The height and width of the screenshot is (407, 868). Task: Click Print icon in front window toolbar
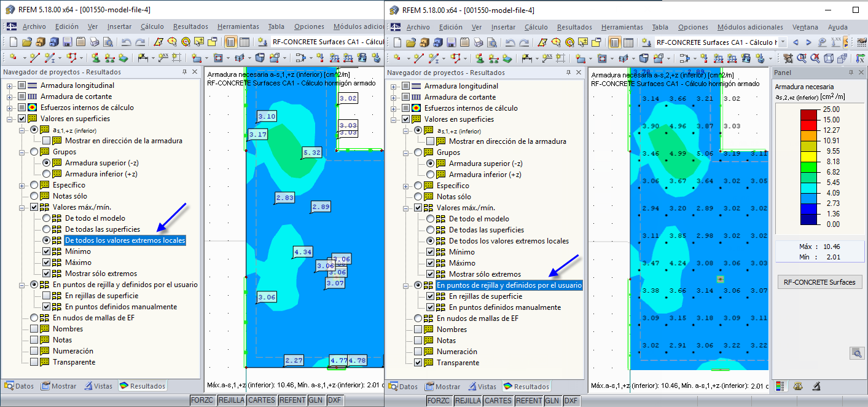[x=478, y=42]
